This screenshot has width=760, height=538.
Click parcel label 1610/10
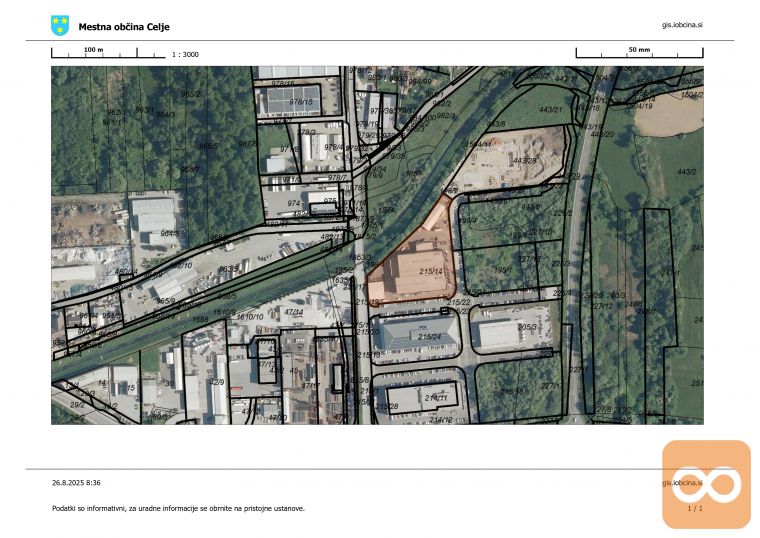251,316
